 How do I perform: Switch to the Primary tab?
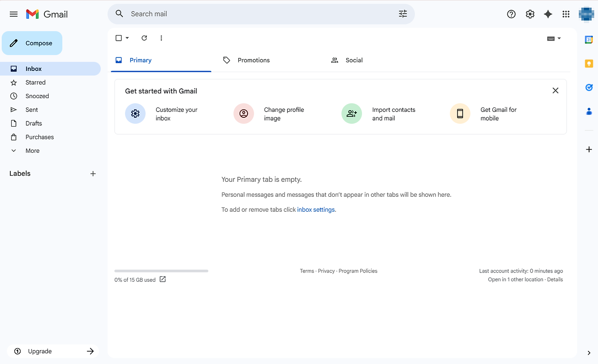point(161,60)
